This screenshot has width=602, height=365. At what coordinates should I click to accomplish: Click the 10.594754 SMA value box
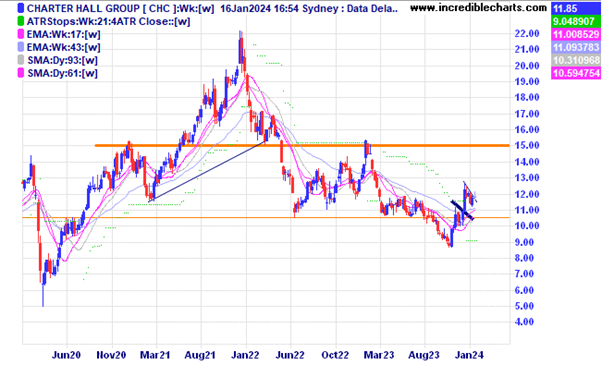(576, 73)
